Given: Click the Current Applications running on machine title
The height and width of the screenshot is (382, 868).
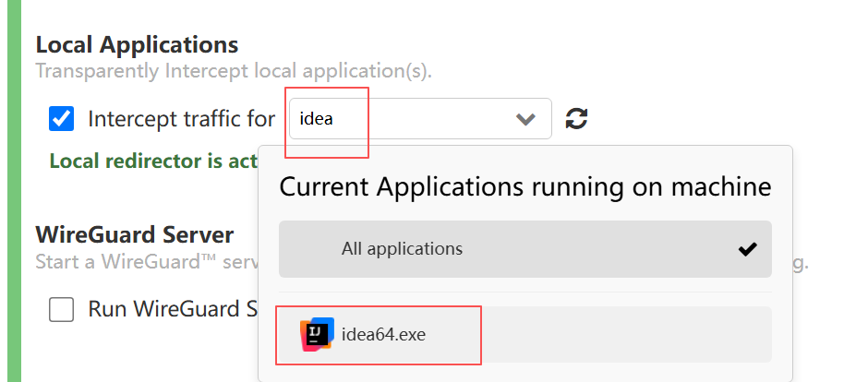Looking at the screenshot, I should pyautogui.click(x=524, y=187).
